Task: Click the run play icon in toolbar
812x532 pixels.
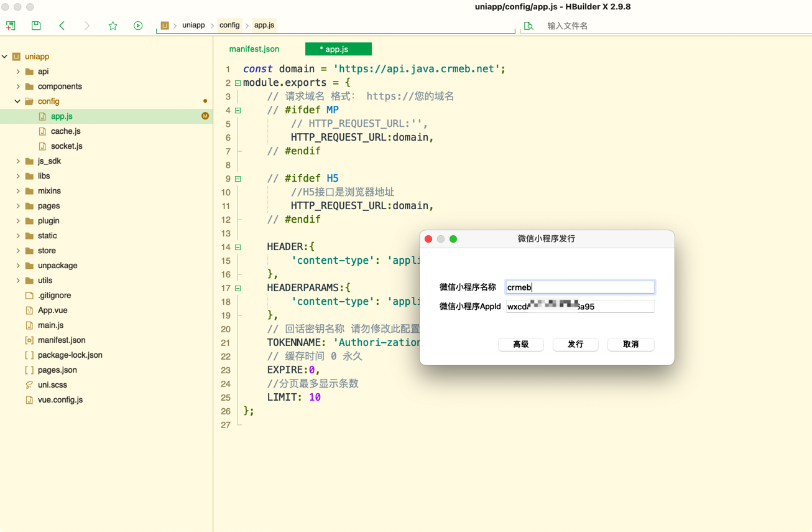Action: [138, 26]
